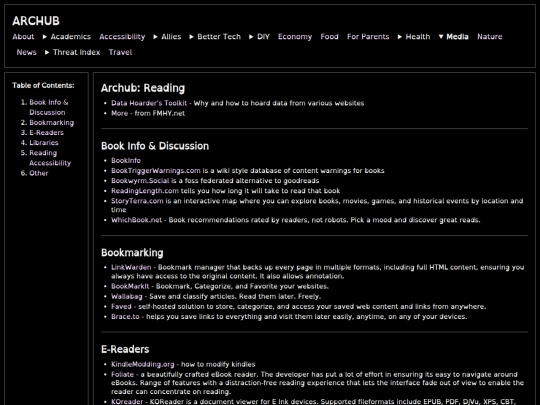Click the Book Info & Discussion section heading
Screen dimensions: 540x405
click(x=155, y=146)
